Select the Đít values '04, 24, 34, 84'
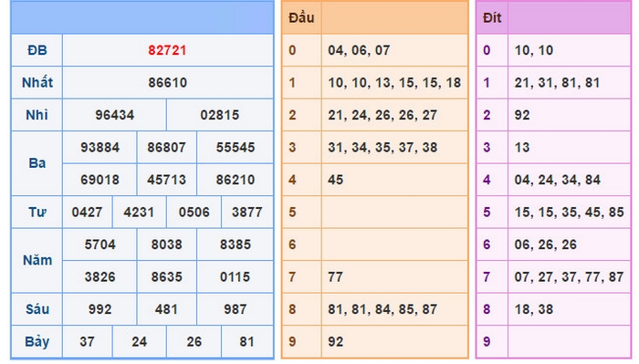The image size is (639, 364). [558, 180]
